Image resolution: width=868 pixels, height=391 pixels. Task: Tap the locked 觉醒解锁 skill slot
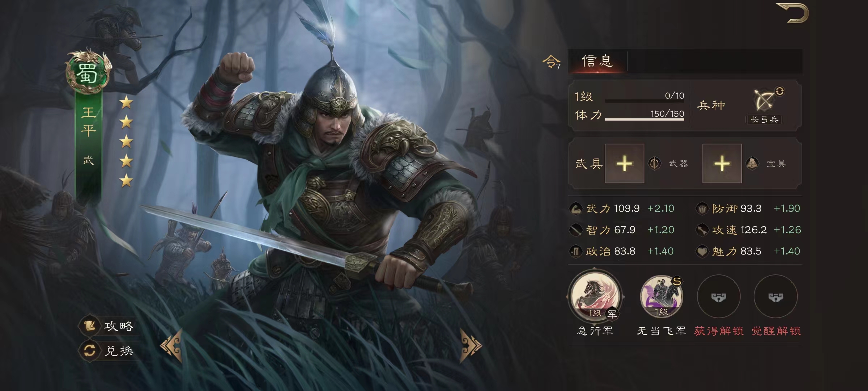[775, 297]
